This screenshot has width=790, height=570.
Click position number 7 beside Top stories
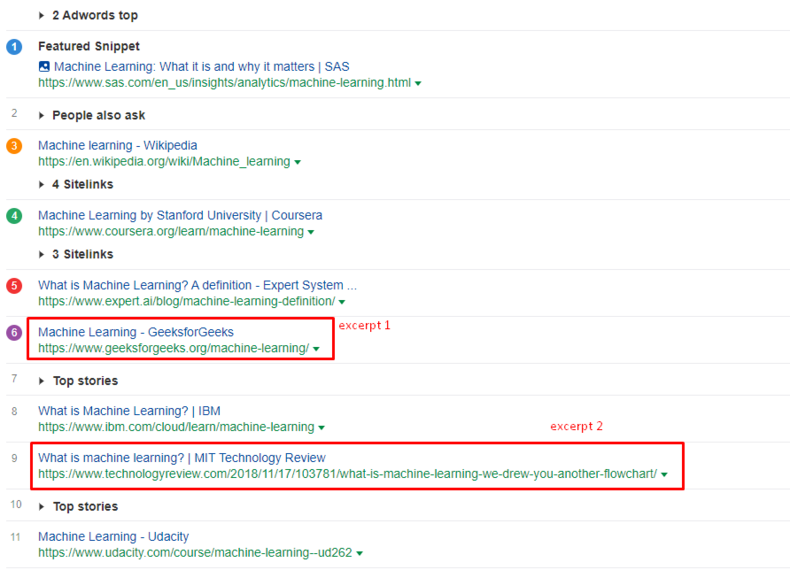pyautogui.click(x=14, y=378)
